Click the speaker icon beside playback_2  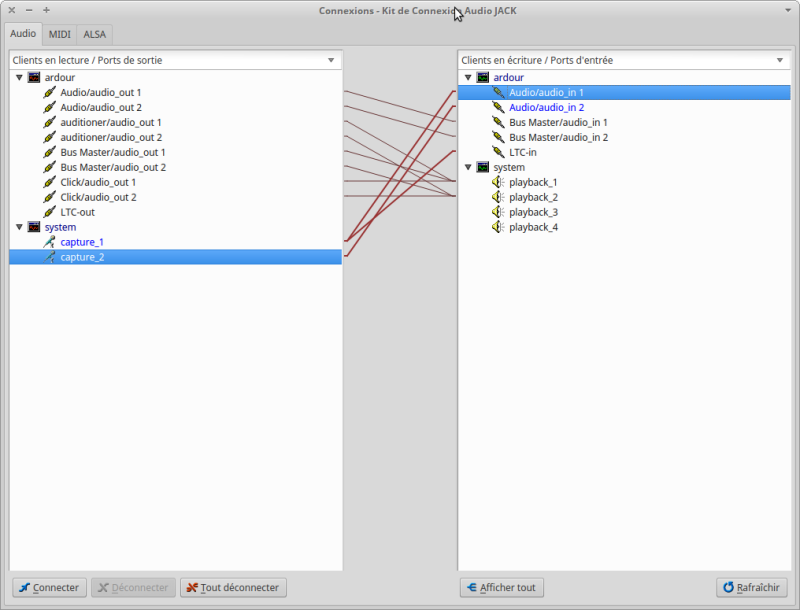pyautogui.click(x=498, y=197)
